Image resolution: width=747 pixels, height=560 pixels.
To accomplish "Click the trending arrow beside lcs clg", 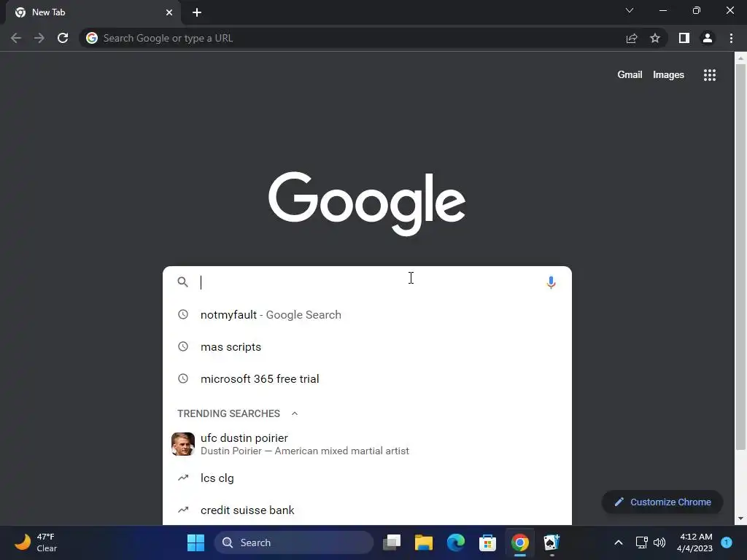I will coord(183,478).
